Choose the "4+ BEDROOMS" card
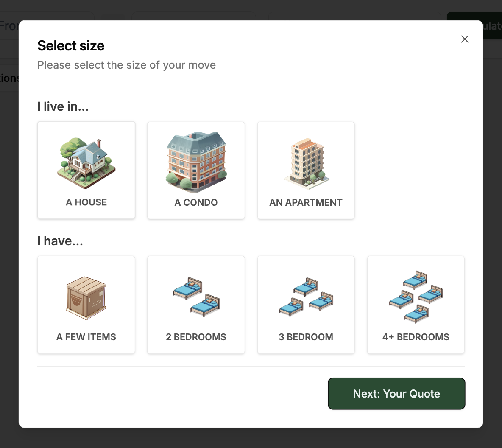The image size is (502, 448). tap(416, 305)
